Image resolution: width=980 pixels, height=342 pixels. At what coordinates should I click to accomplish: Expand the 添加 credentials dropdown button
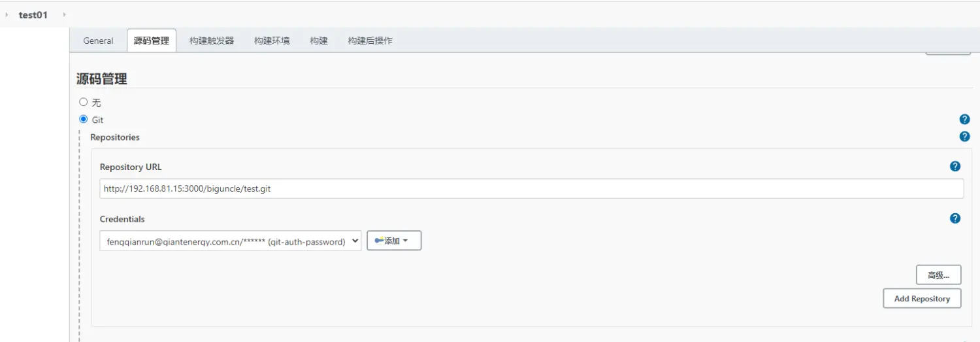pos(394,241)
